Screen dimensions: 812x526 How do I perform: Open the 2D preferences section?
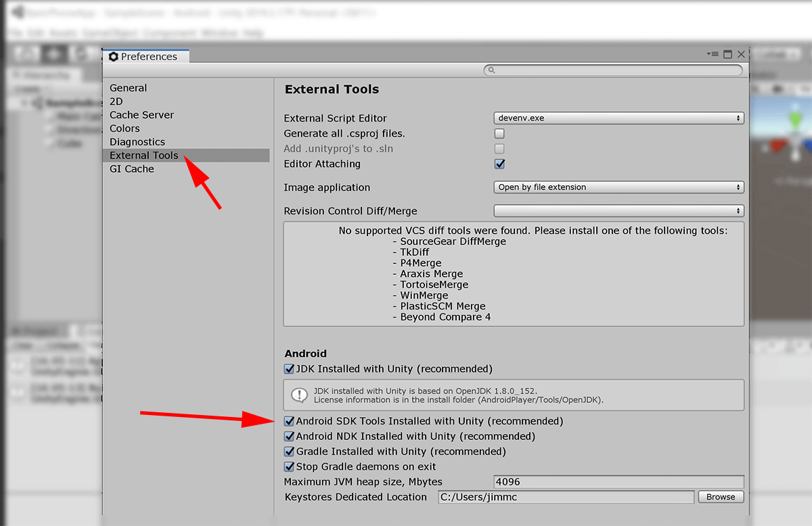click(x=116, y=102)
